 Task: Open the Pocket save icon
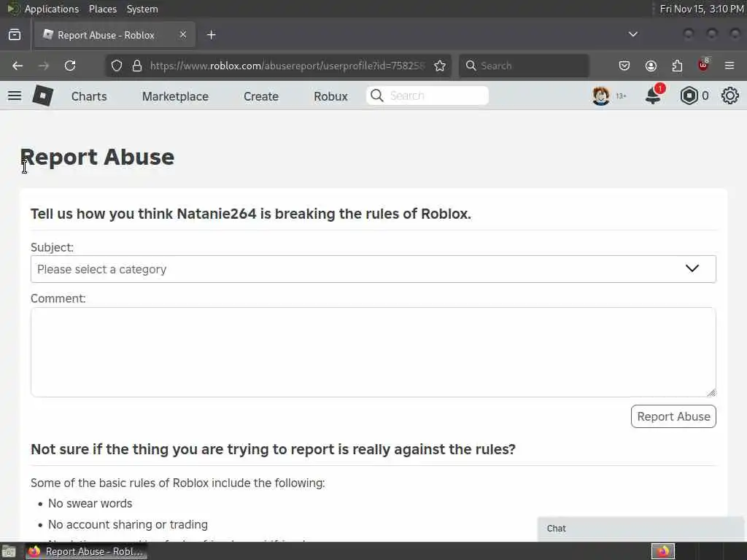pyautogui.click(x=624, y=66)
